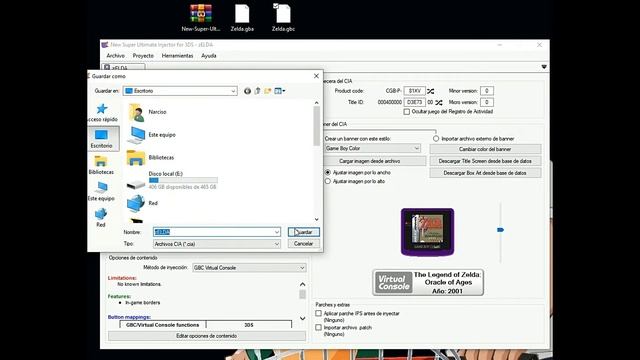
Task: Go up one folder level in save dialog
Action: pos(257,91)
